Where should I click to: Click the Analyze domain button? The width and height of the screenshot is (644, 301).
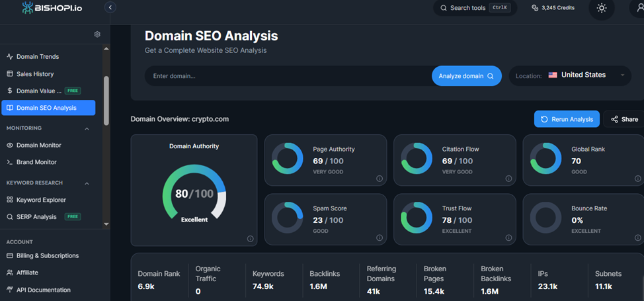coord(467,76)
